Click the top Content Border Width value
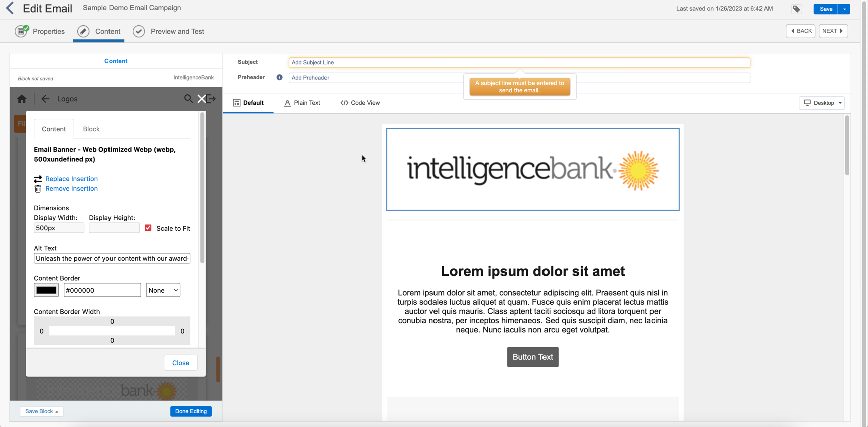868x427 pixels. tap(112, 322)
